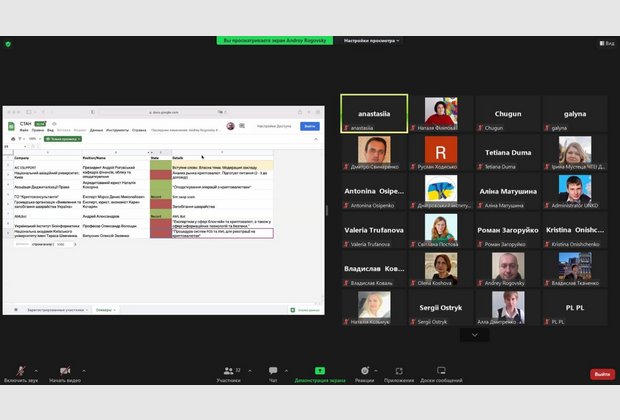This screenshot has height=420, width=620.
Task: Click the microphone icon to unmute audio
Action: (20, 370)
